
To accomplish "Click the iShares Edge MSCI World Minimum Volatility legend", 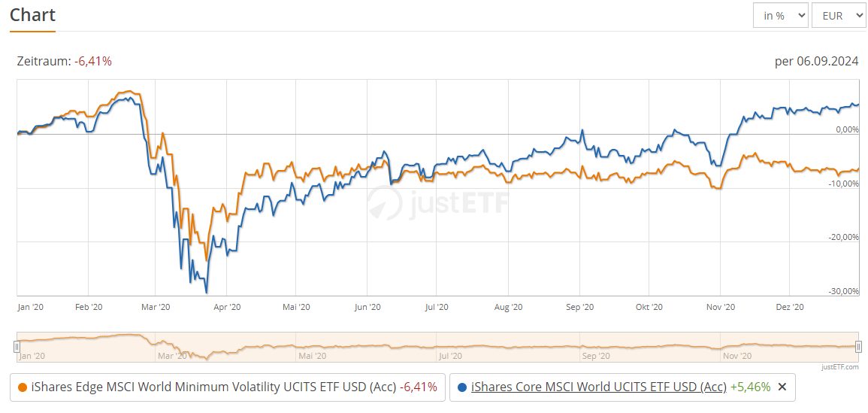I will [213, 387].
